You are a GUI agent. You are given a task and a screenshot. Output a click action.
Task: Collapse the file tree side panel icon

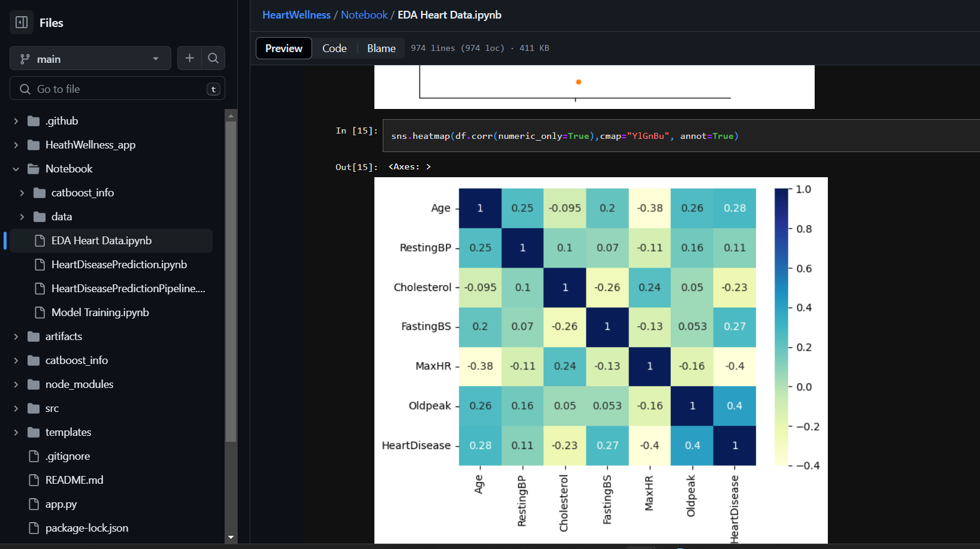point(22,23)
